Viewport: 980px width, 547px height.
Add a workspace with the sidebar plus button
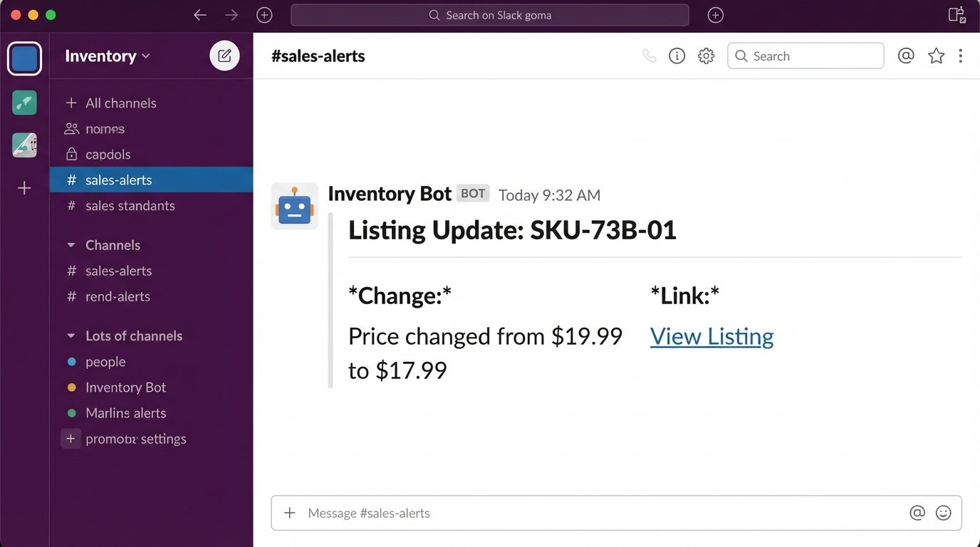24,188
